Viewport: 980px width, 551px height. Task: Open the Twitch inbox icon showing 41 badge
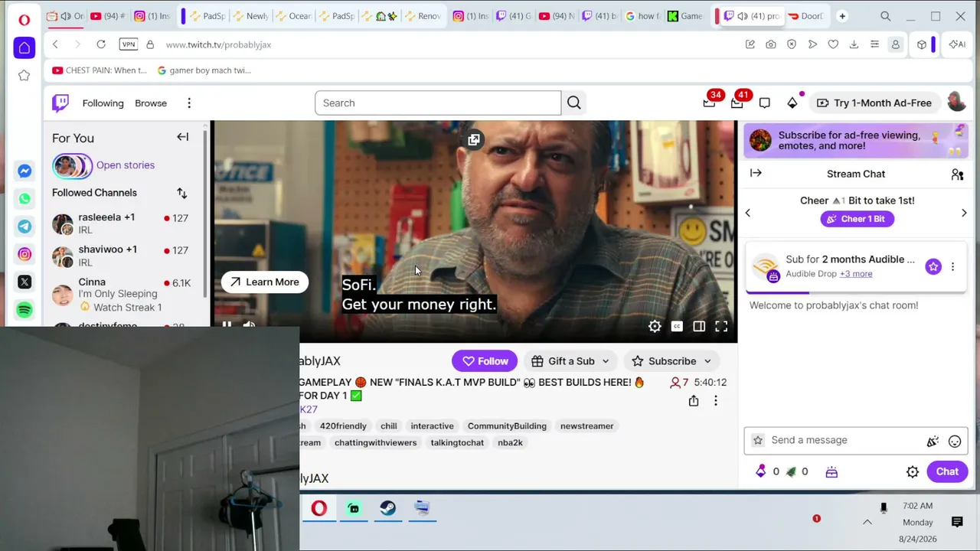[737, 103]
